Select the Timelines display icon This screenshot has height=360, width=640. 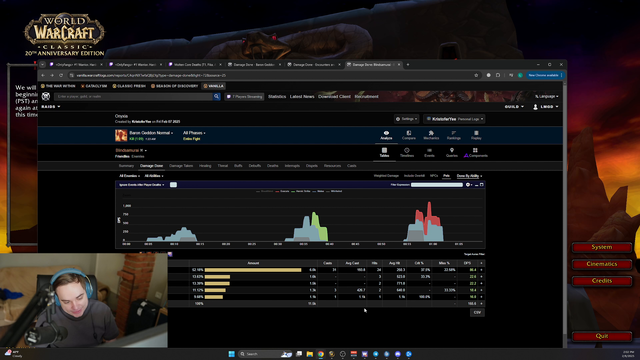(x=407, y=151)
